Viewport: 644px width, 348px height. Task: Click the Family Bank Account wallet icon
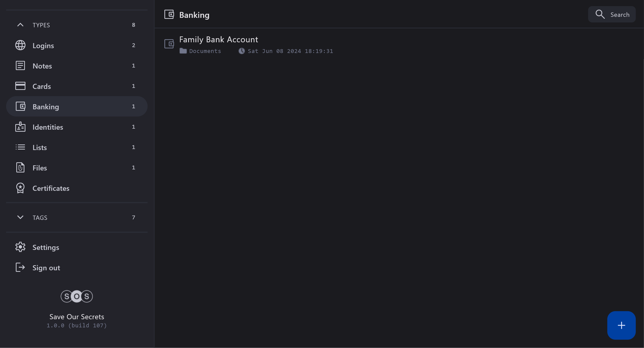(x=169, y=44)
